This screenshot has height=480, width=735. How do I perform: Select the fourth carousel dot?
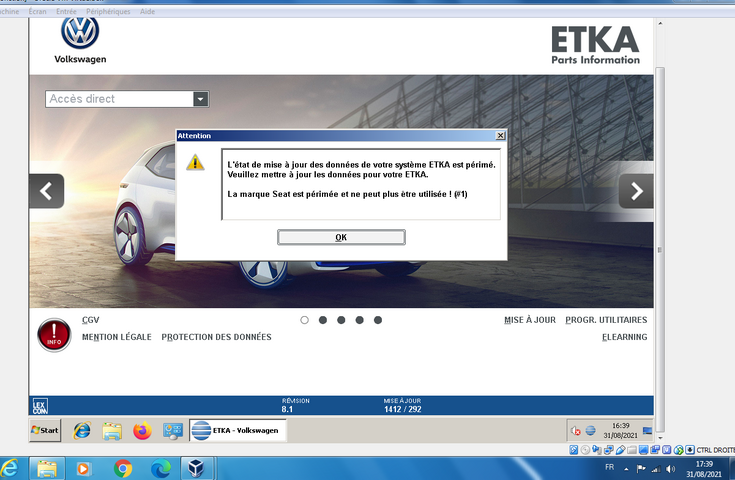(x=360, y=320)
